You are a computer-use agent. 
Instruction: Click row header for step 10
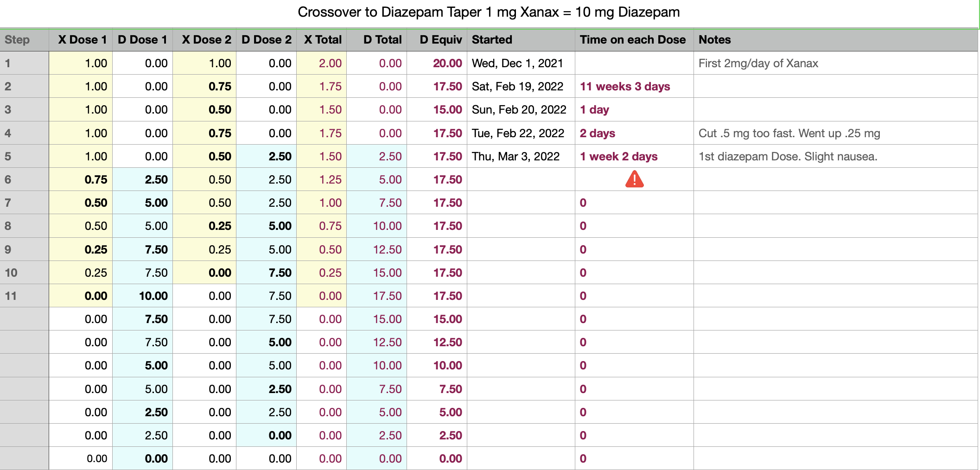click(x=25, y=273)
